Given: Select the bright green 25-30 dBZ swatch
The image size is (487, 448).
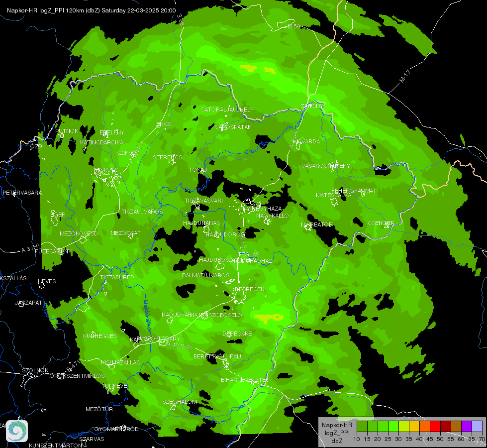Looking at the screenshot, I should click(x=393, y=427).
